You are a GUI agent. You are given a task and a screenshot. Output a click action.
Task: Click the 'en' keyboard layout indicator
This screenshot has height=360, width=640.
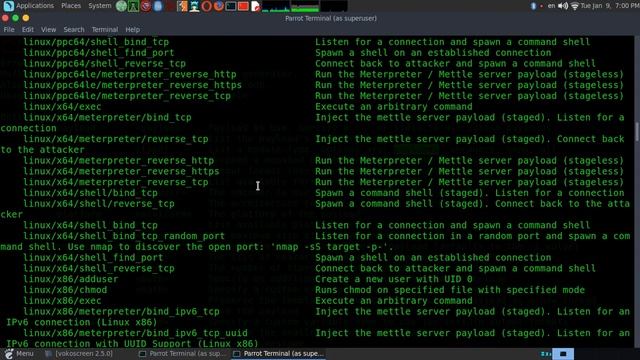pyautogui.click(x=551, y=6)
